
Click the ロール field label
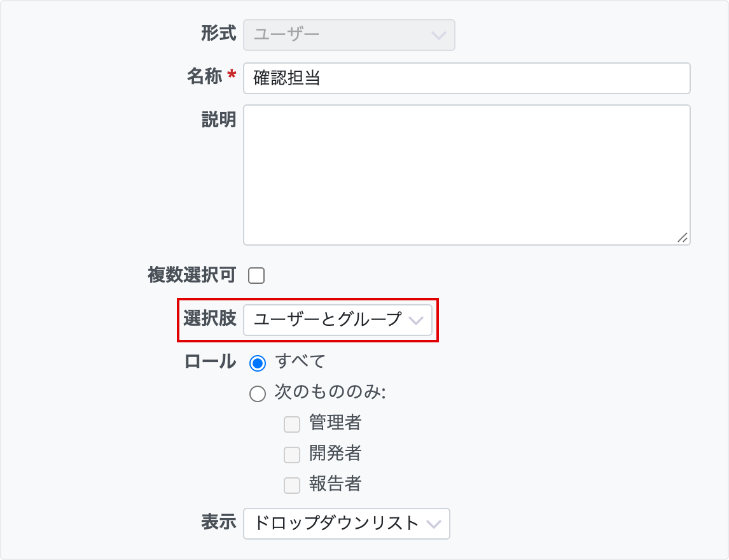(x=210, y=362)
